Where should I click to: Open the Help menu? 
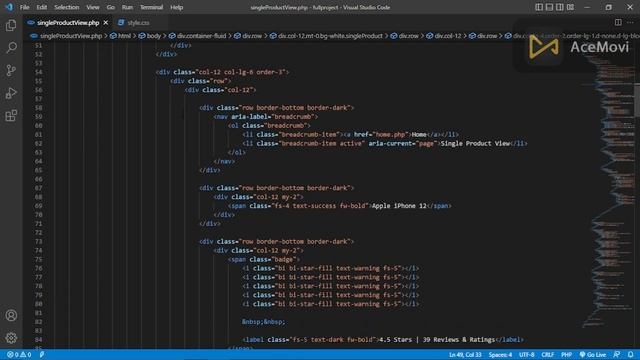tap(176, 7)
